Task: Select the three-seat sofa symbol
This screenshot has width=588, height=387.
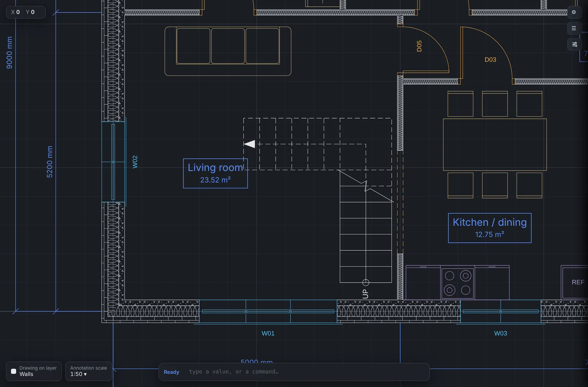Action: tap(228, 51)
